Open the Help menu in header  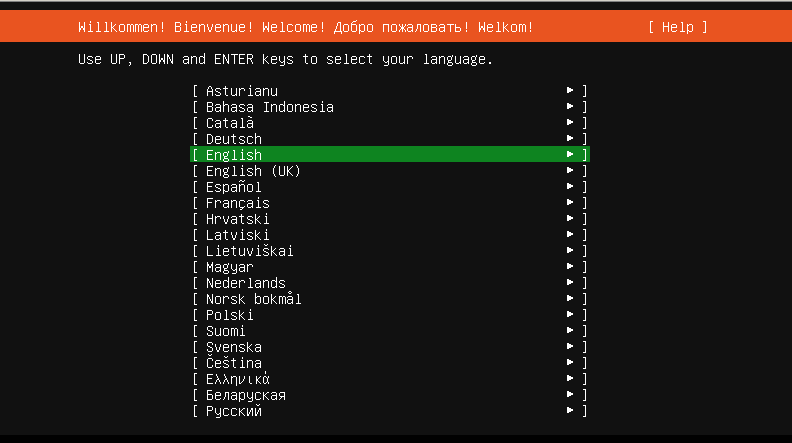[x=677, y=27]
